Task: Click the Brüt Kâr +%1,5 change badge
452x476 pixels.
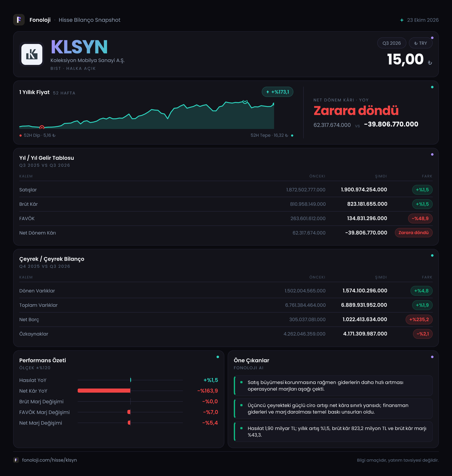Action: (422, 204)
